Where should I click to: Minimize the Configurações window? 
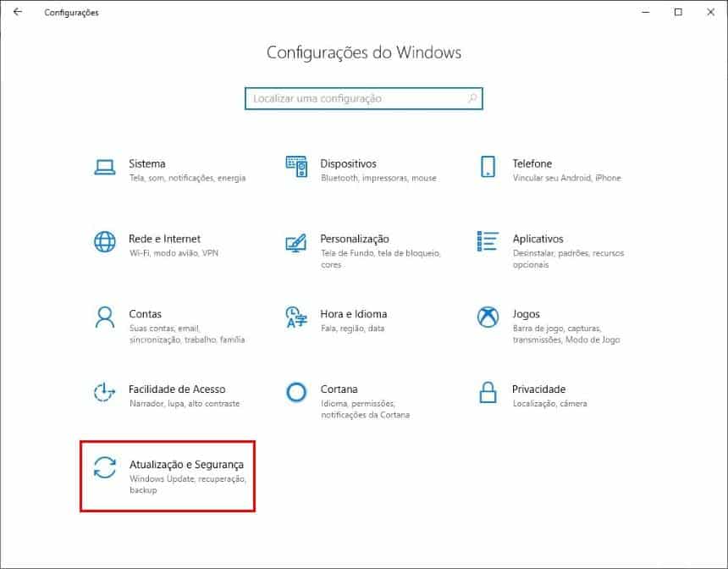pos(645,12)
